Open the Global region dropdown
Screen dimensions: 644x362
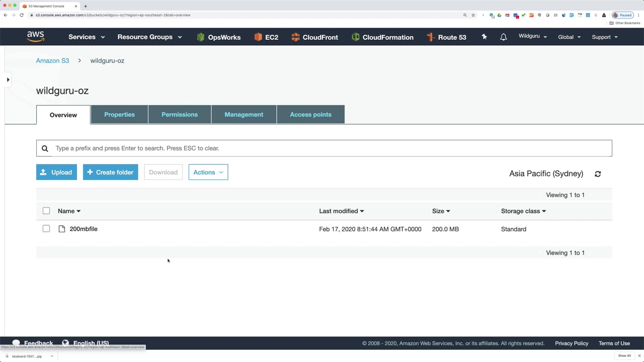[569, 37]
